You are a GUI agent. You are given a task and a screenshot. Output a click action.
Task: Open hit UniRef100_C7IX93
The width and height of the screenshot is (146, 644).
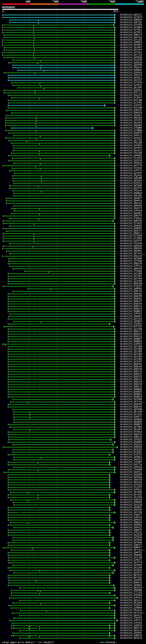(x=131, y=593)
